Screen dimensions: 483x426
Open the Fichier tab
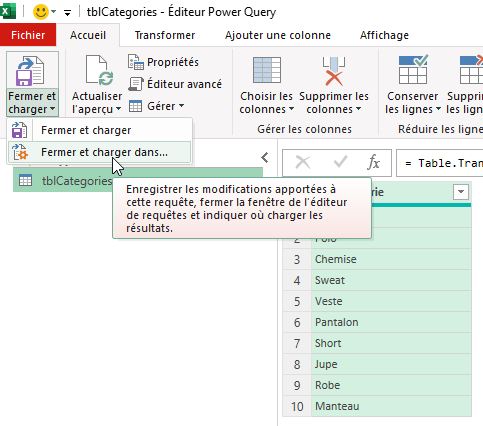(x=28, y=35)
